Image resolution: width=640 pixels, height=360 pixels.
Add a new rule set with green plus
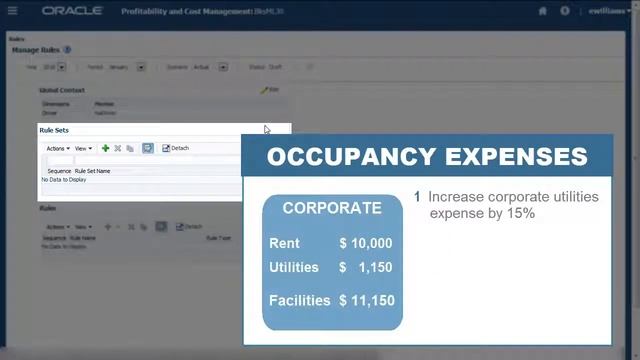pyautogui.click(x=105, y=148)
